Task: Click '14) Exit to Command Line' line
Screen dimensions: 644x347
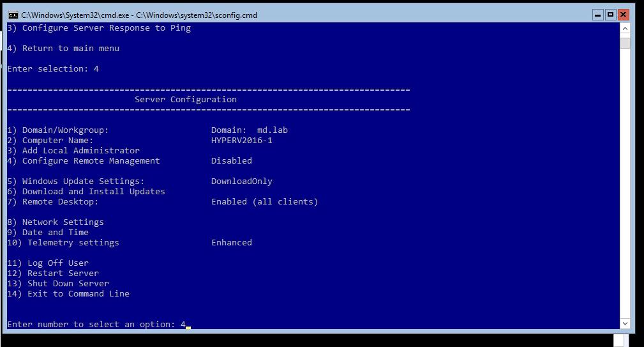Action: click(x=68, y=294)
